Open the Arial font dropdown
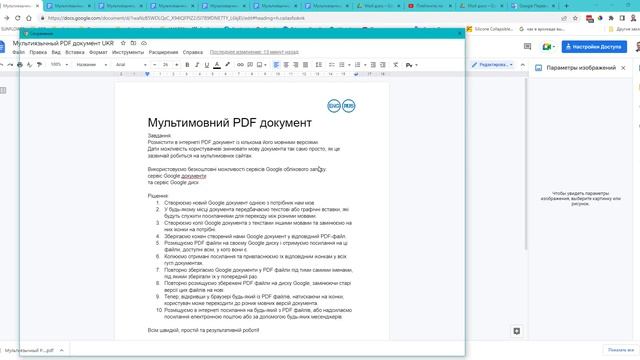This screenshot has width=640, height=360. click(x=131, y=64)
